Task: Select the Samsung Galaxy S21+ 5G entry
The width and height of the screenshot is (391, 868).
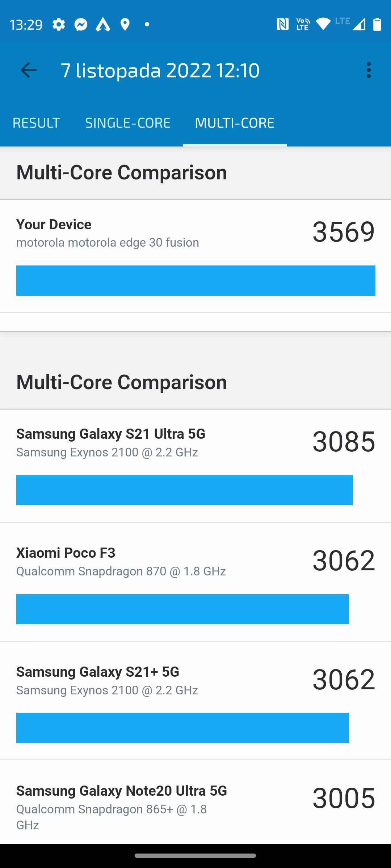Action: coord(195,701)
